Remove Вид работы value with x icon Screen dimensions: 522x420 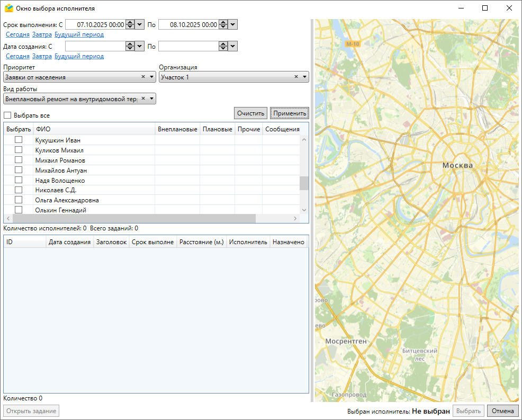(143, 98)
